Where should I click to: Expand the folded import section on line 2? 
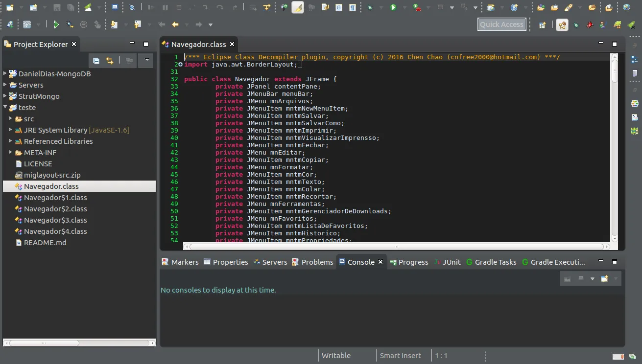(180, 65)
